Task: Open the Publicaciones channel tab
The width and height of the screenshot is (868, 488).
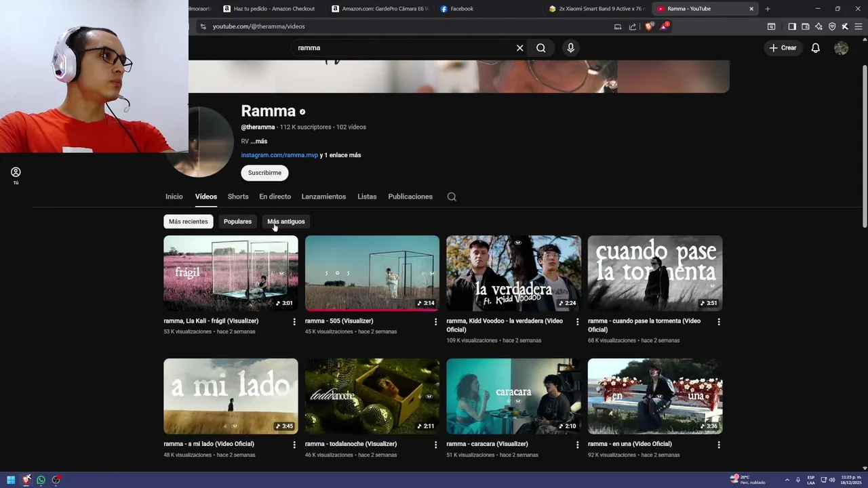Action: [410, 197]
